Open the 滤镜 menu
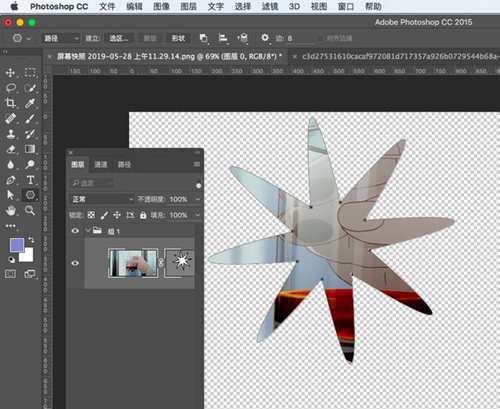 point(270,6)
